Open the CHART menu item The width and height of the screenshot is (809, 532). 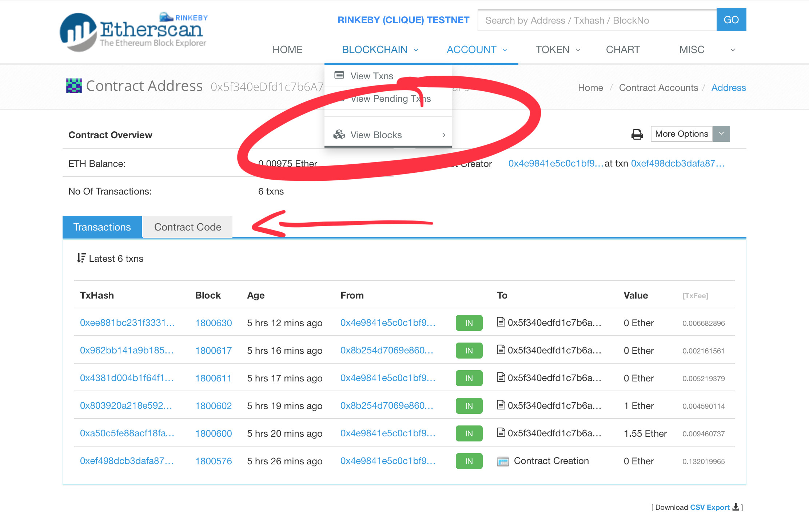[x=623, y=49]
